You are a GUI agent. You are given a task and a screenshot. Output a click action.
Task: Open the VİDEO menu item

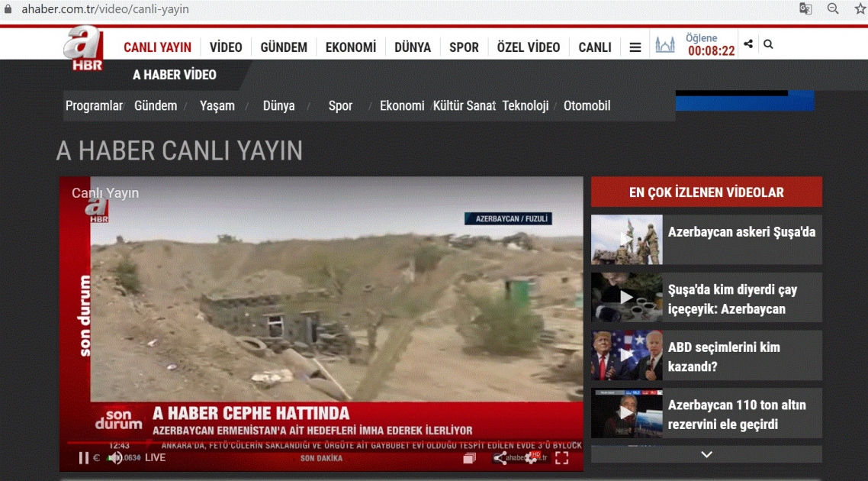tap(226, 47)
